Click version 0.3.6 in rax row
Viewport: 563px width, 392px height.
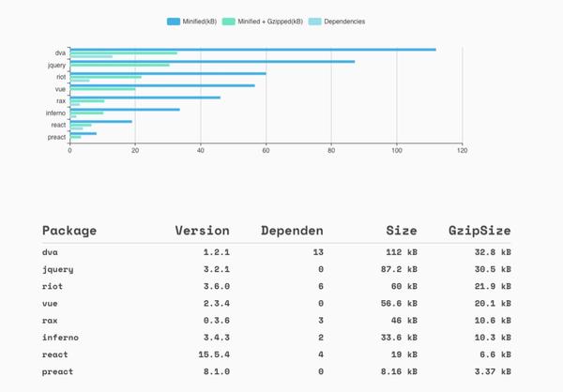[217, 321]
